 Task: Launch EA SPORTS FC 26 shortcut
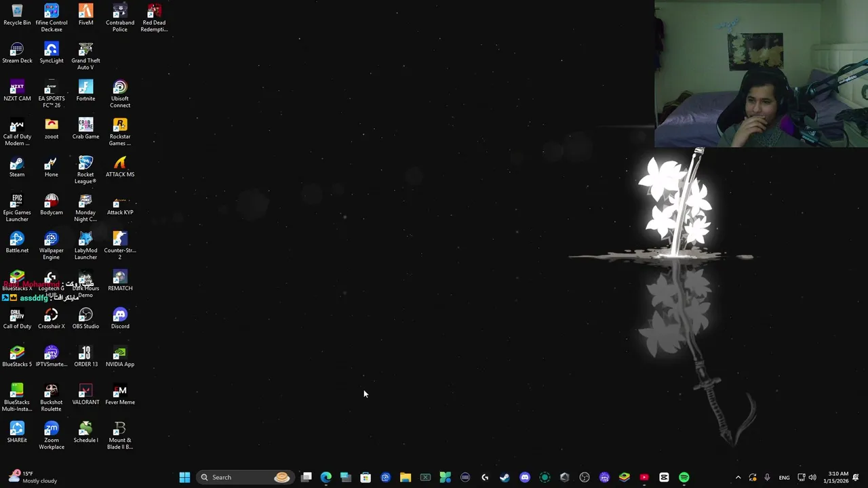point(52,94)
